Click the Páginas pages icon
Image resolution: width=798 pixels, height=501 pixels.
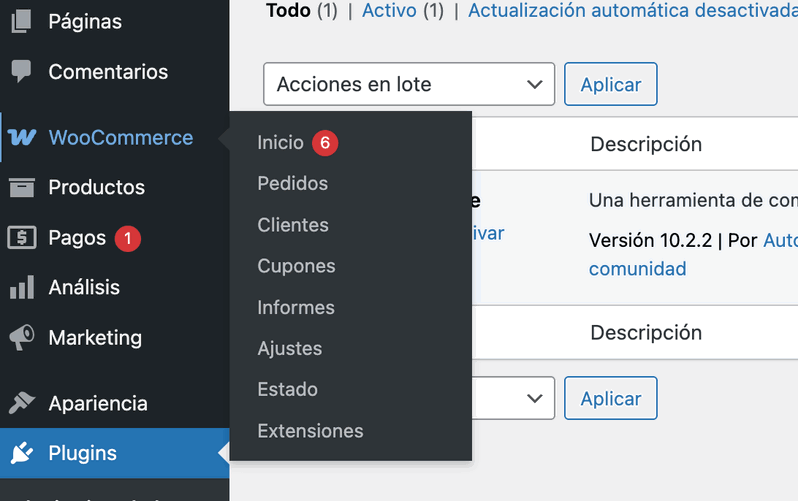pos(21,21)
